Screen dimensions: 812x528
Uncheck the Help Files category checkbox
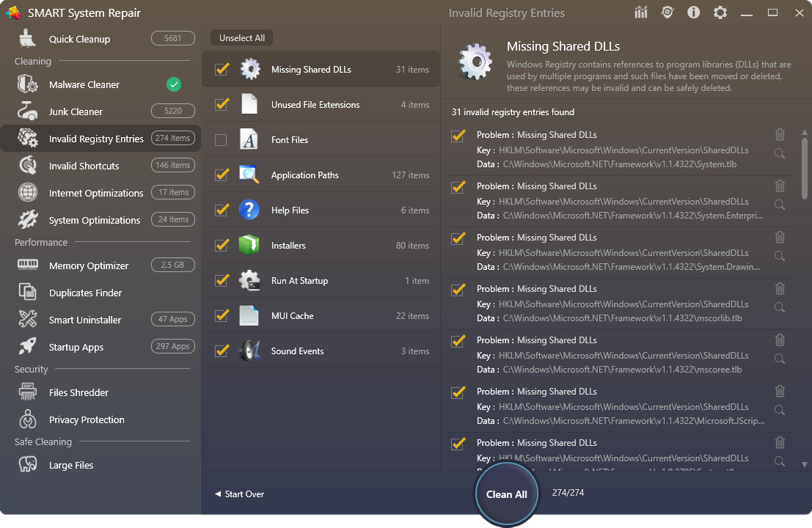tap(222, 210)
